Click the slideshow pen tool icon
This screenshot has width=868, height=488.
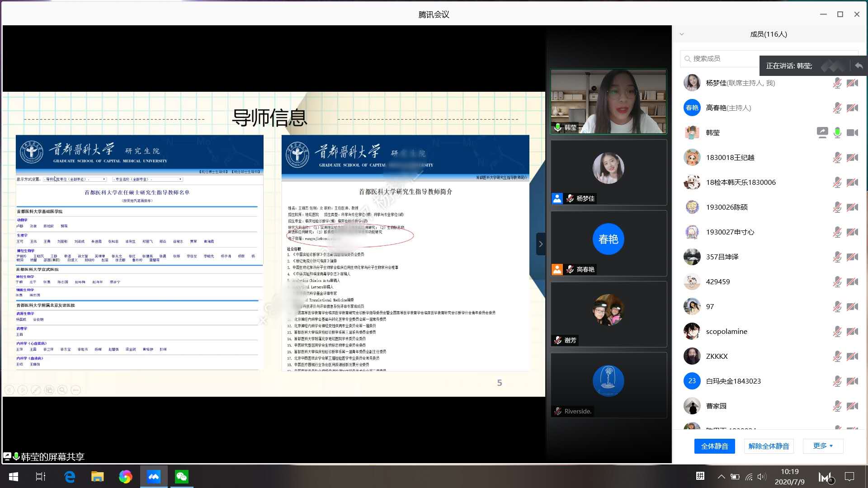(x=36, y=390)
